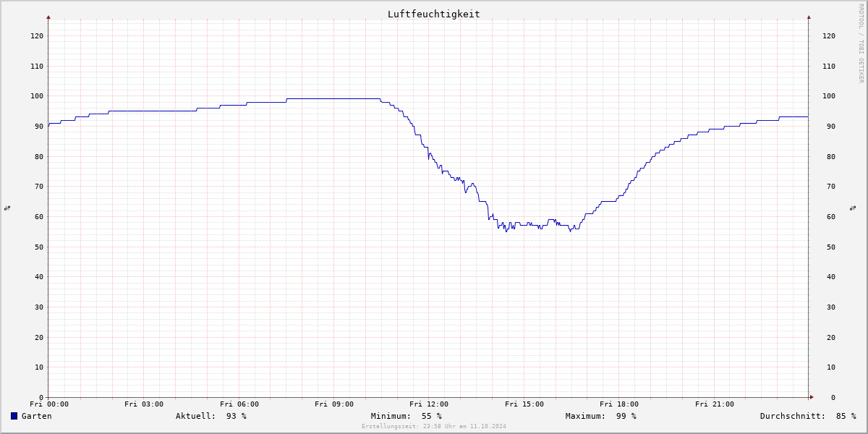Viewport: 868px width, 434px height.
Task: Click the 30 label on the right axis
Action: coord(831,307)
